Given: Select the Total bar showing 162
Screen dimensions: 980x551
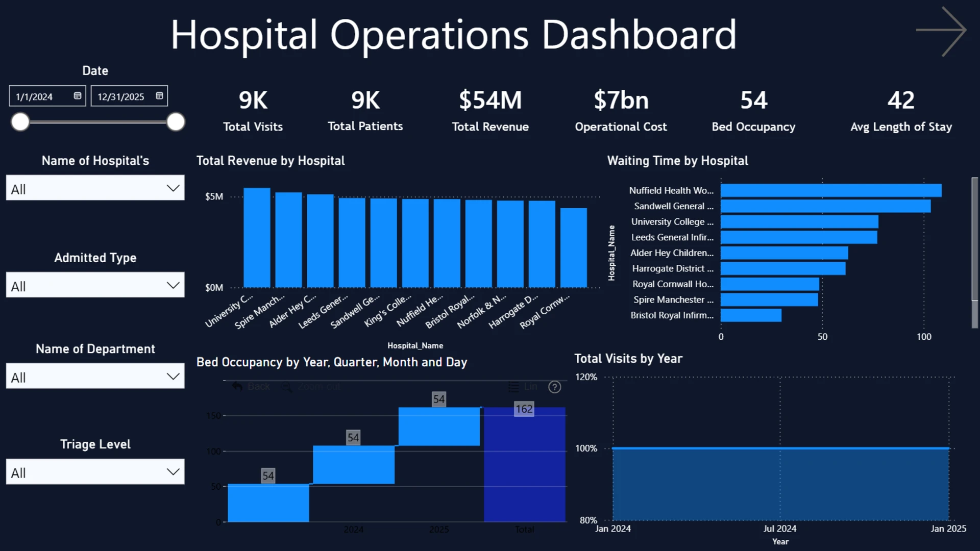Looking at the screenshot, I should (x=524, y=464).
